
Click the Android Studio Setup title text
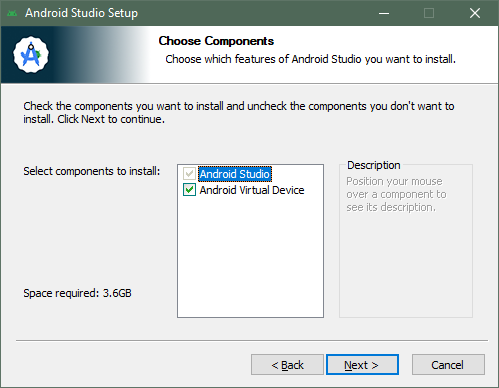(81, 13)
